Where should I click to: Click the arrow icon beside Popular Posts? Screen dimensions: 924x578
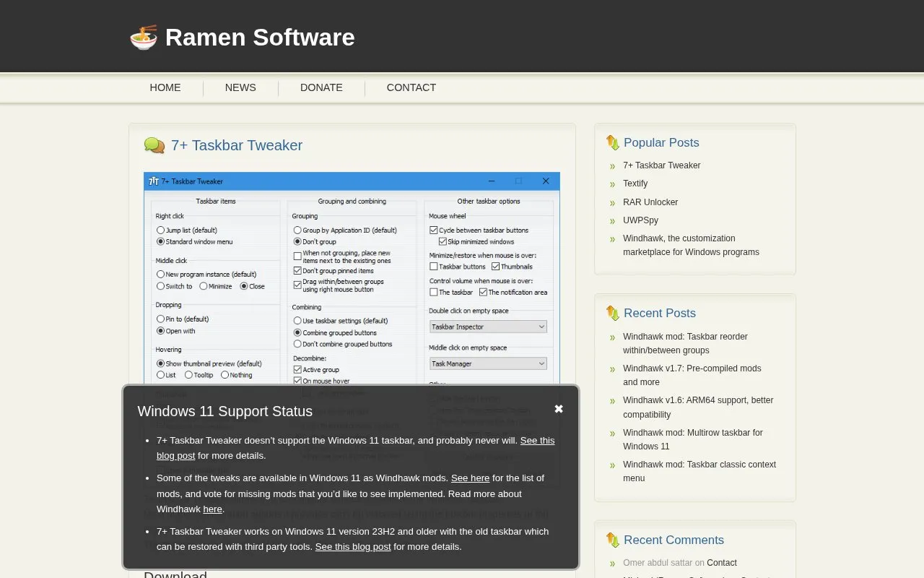tap(613, 143)
